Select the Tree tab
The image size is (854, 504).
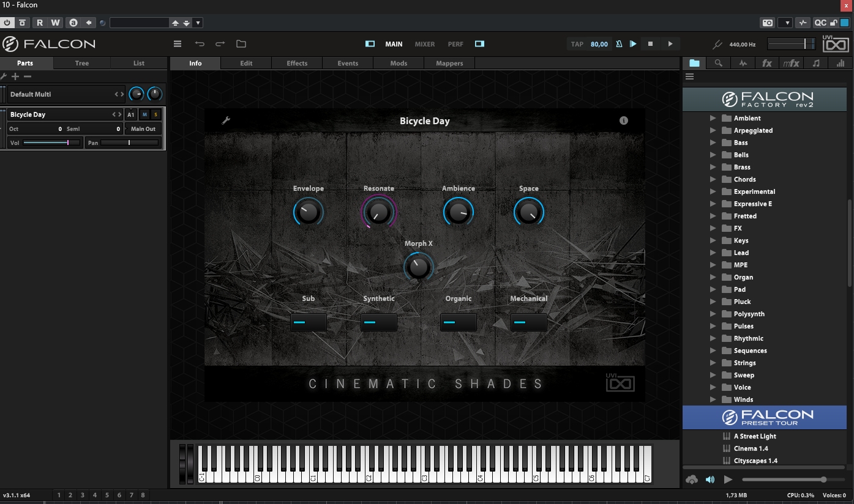point(82,63)
